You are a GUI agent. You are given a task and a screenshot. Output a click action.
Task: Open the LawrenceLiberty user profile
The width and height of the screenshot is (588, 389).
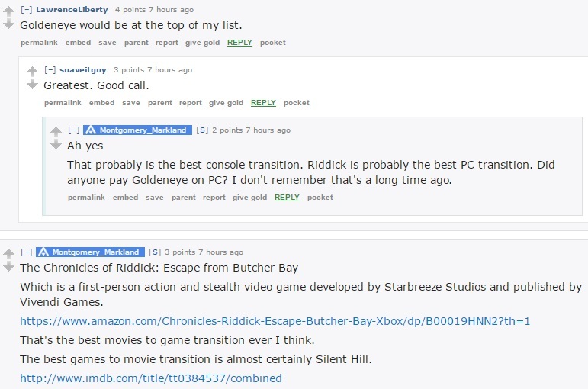click(72, 10)
